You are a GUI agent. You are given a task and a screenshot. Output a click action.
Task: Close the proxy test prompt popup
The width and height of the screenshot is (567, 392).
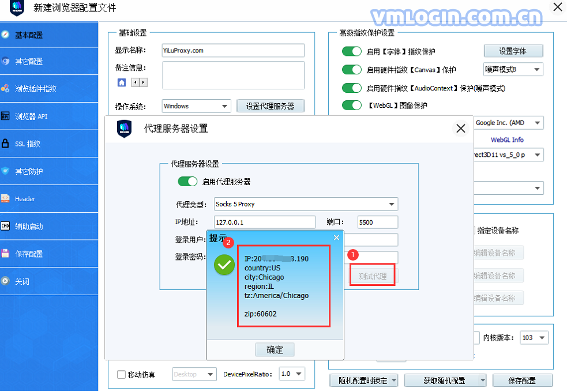337,238
